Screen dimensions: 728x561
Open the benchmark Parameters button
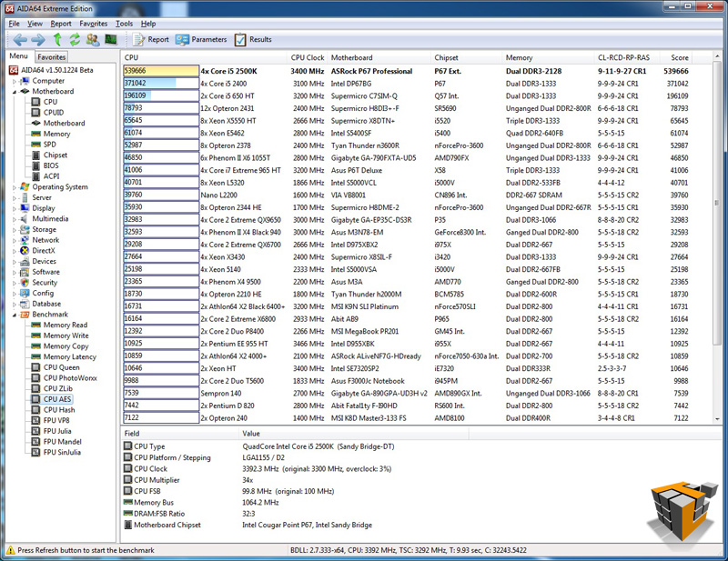click(x=201, y=40)
